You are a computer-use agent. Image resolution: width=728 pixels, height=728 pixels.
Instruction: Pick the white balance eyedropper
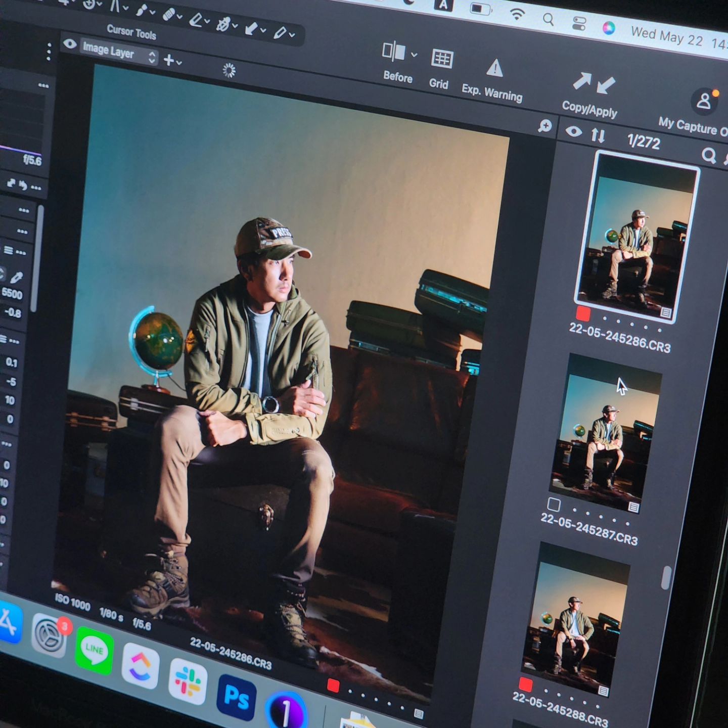17,278
